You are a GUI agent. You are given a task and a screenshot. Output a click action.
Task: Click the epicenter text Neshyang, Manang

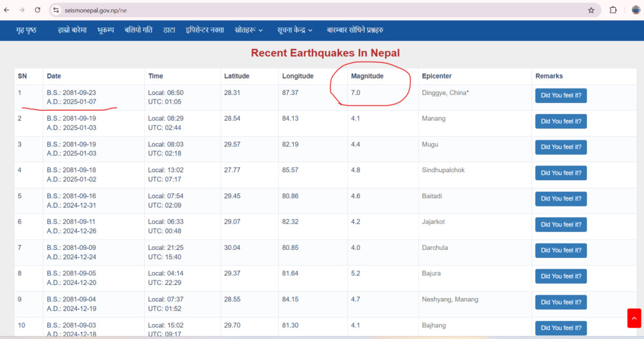click(x=450, y=299)
